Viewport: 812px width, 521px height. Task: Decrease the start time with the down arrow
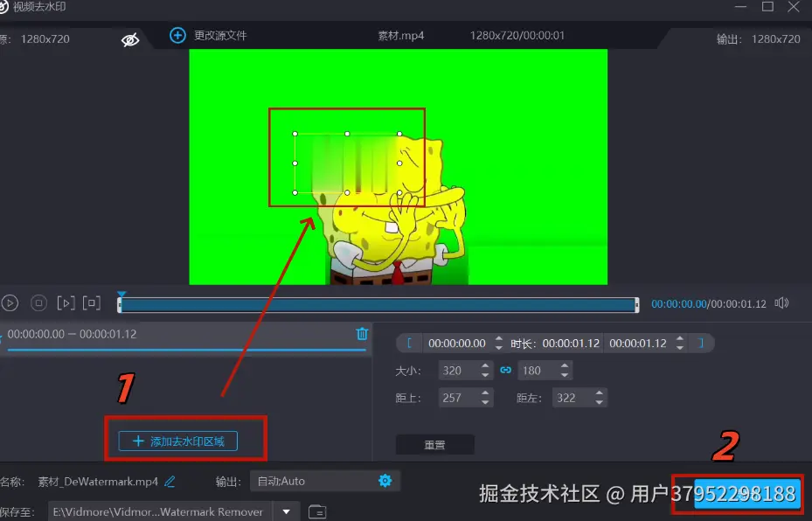pos(499,348)
